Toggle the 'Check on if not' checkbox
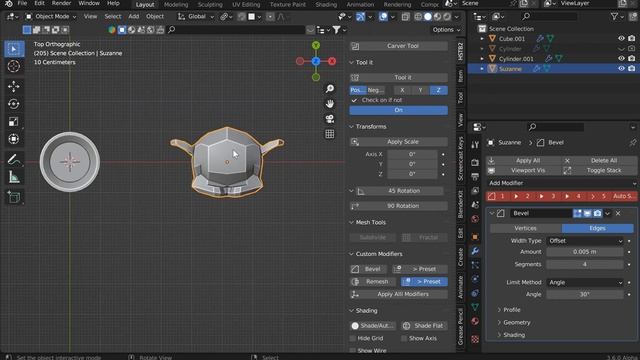Image resolution: width=640 pixels, height=360 pixels. [x=354, y=100]
